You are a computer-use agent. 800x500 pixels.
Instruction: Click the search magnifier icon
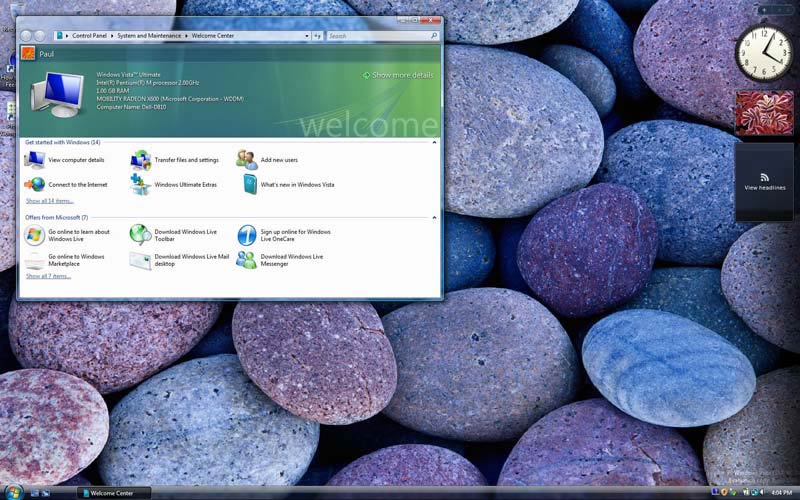(434, 36)
